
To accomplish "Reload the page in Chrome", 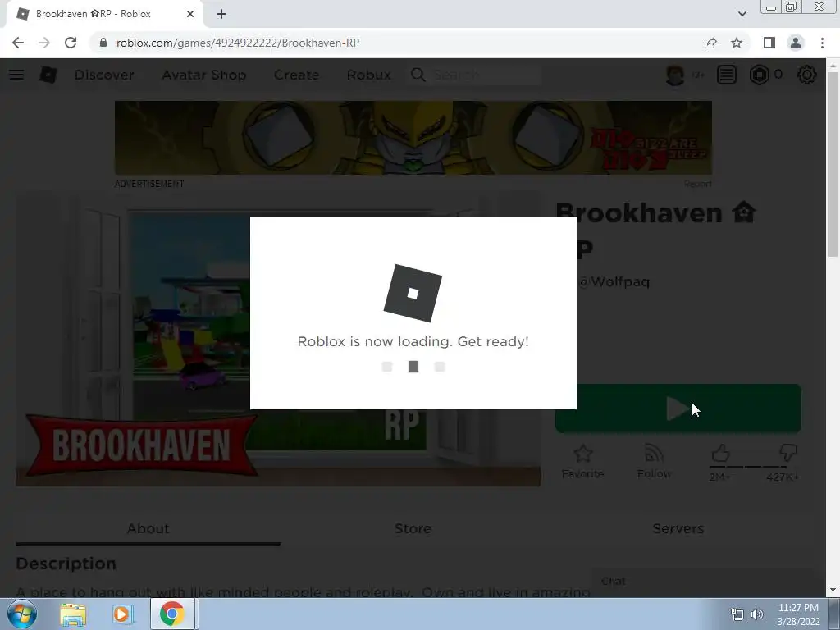I will point(71,43).
